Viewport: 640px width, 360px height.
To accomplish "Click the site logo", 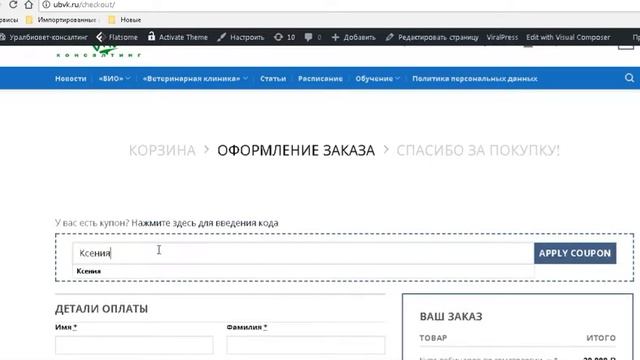I will (x=99, y=51).
